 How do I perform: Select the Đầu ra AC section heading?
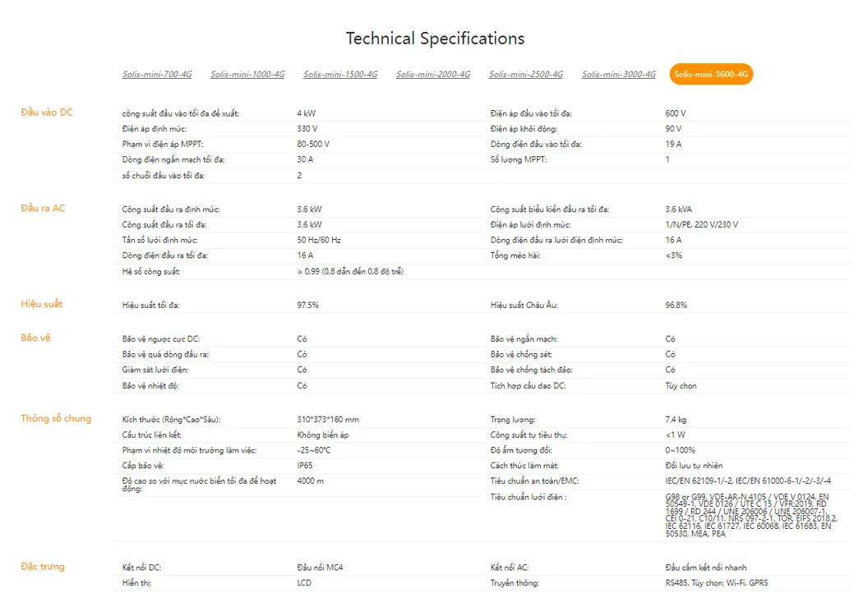tap(43, 209)
